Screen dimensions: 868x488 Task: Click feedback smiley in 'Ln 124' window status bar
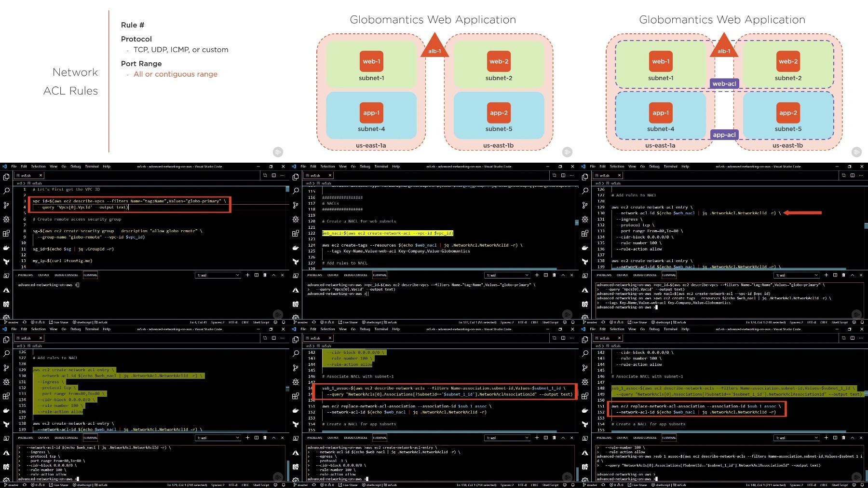point(854,322)
